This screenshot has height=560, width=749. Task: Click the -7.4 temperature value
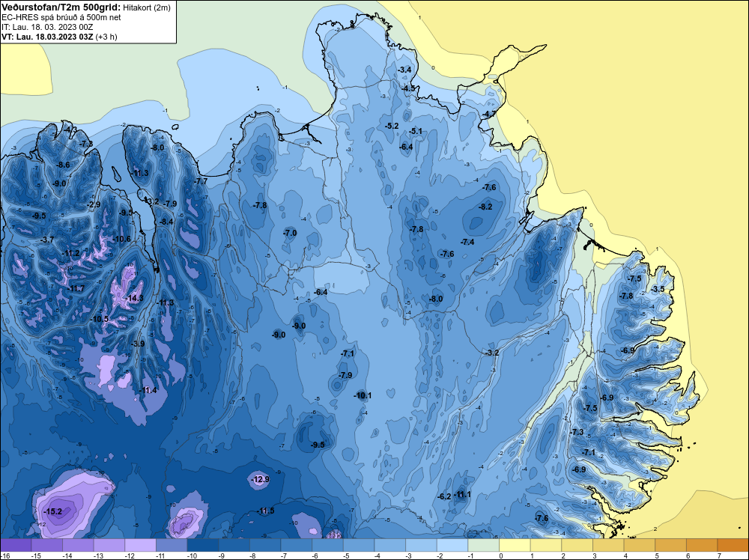pyautogui.click(x=467, y=242)
